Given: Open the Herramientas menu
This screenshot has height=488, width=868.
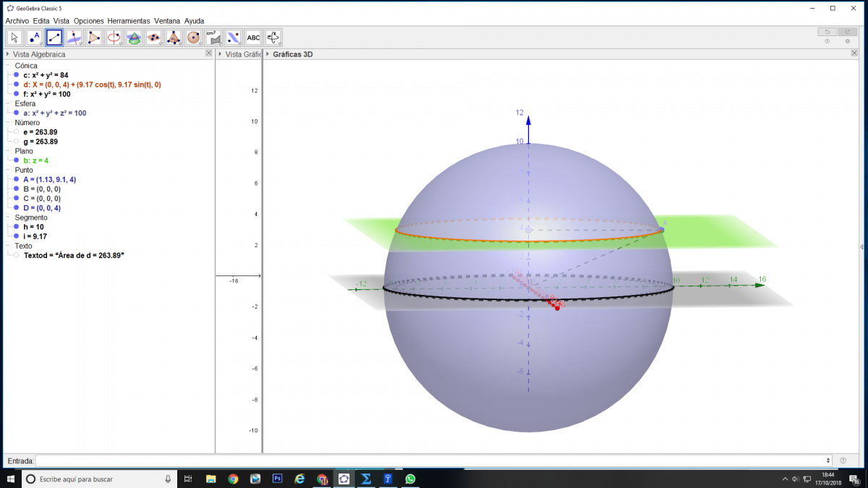Looking at the screenshot, I should coord(129,21).
